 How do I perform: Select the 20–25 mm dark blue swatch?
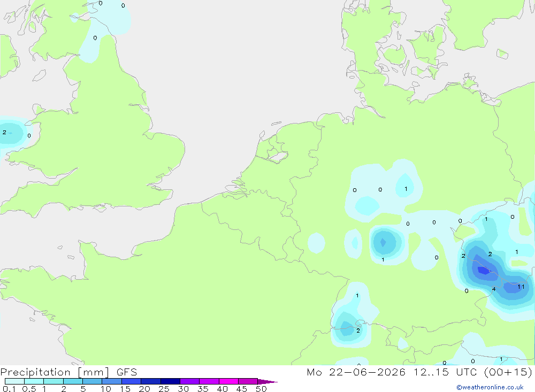tap(150, 381)
